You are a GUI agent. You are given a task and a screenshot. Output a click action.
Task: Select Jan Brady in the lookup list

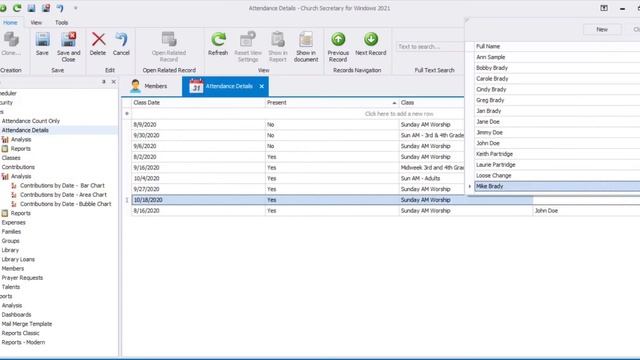coord(557,111)
